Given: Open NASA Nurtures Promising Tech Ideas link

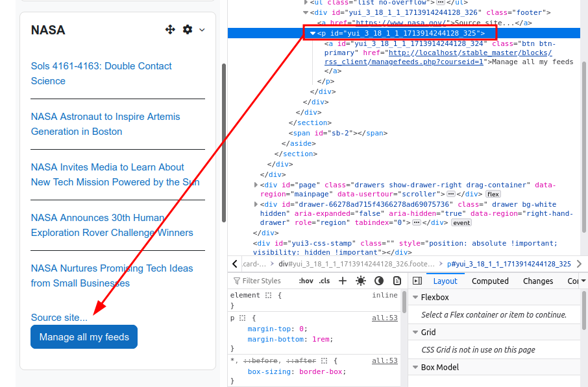Looking at the screenshot, I should click(112, 276).
